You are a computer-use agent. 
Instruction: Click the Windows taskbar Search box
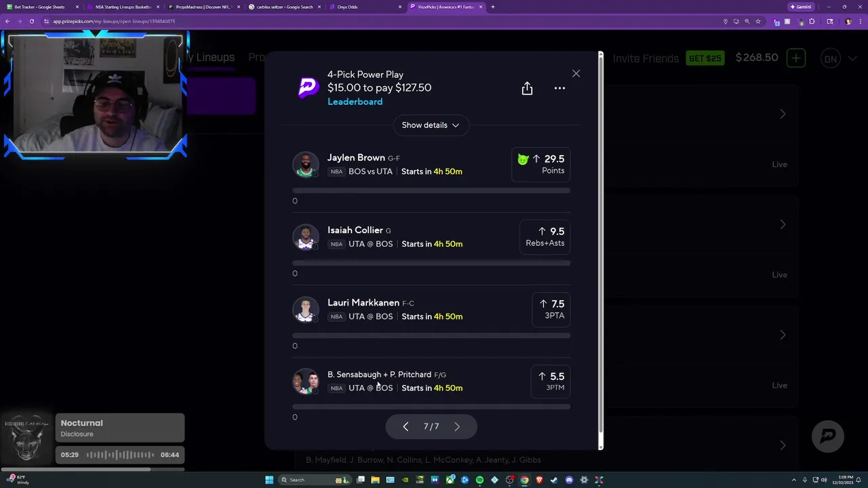point(315,480)
